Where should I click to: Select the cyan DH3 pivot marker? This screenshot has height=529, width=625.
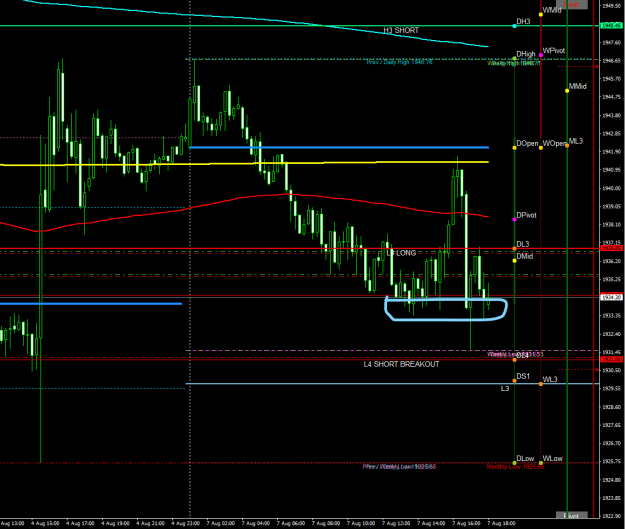[x=514, y=26]
